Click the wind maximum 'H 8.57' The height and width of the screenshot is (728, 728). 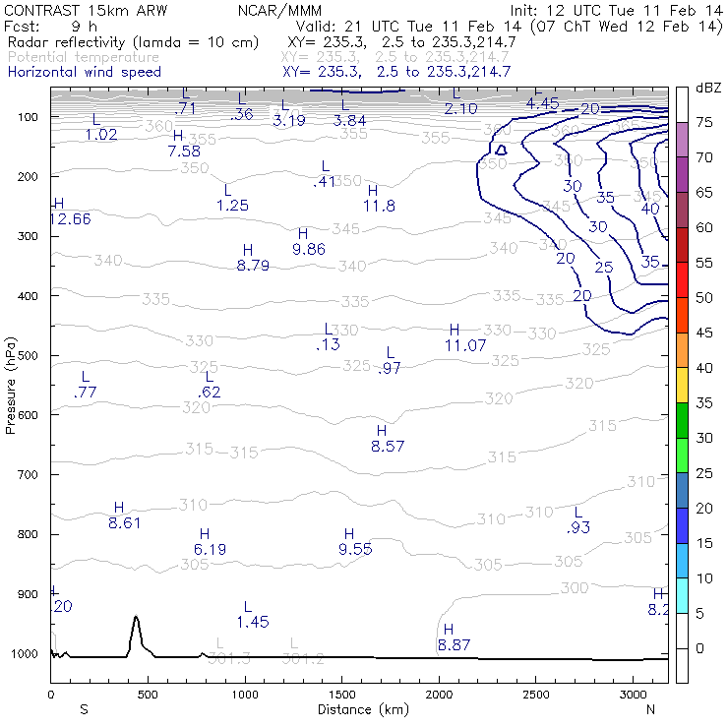tap(388, 439)
